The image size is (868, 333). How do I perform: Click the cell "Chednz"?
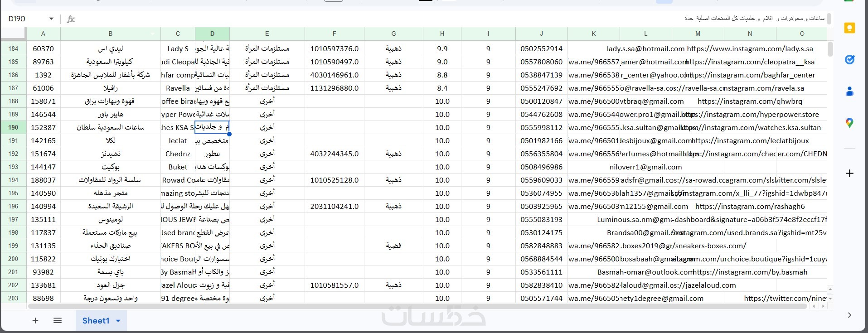pos(178,154)
